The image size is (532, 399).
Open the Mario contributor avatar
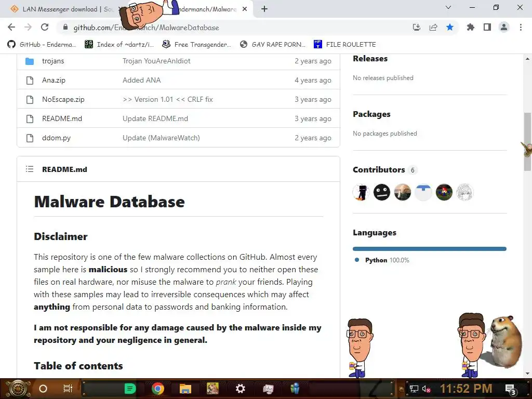click(x=444, y=192)
